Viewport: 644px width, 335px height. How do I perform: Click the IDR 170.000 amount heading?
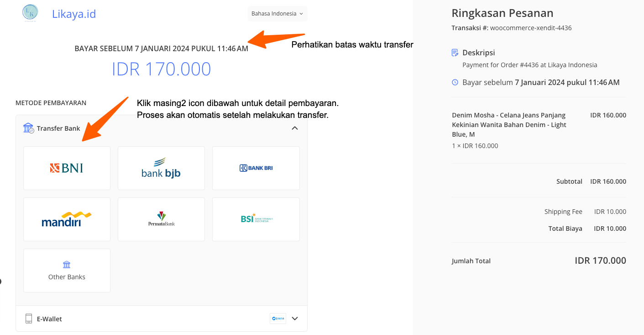(x=161, y=69)
